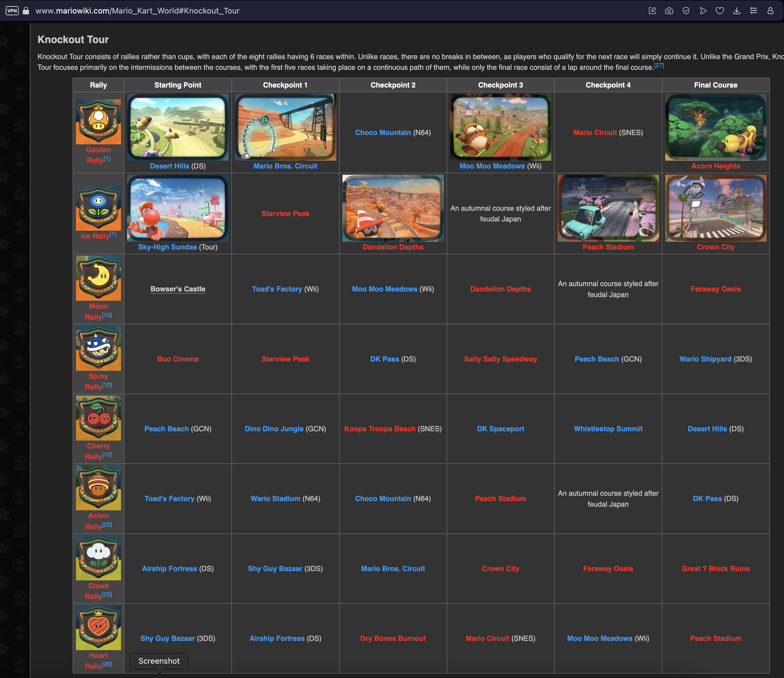
Task: Open downloads via the download arrow icon
Action: pyautogui.click(x=737, y=11)
